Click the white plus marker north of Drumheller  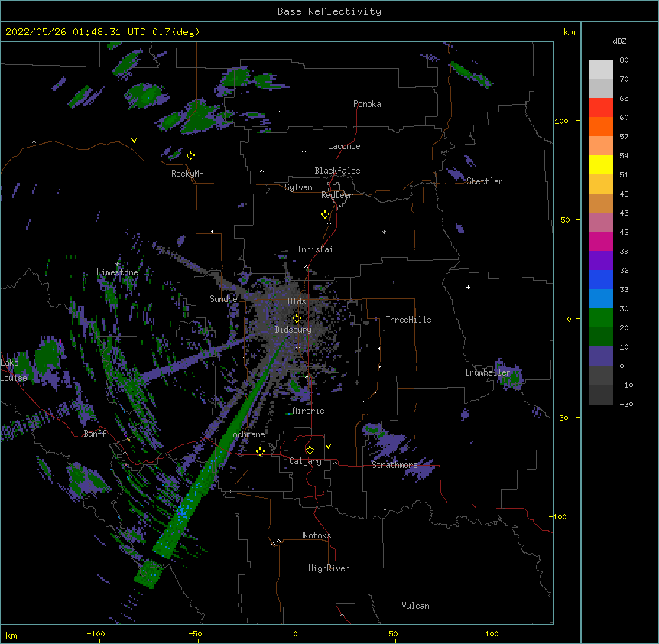pyautogui.click(x=468, y=287)
